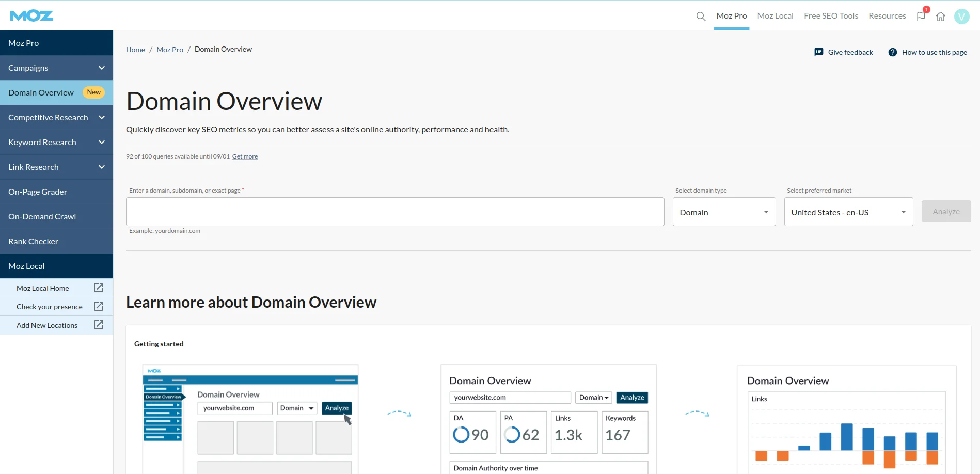Open Moz Local Home link

pos(42,288)
